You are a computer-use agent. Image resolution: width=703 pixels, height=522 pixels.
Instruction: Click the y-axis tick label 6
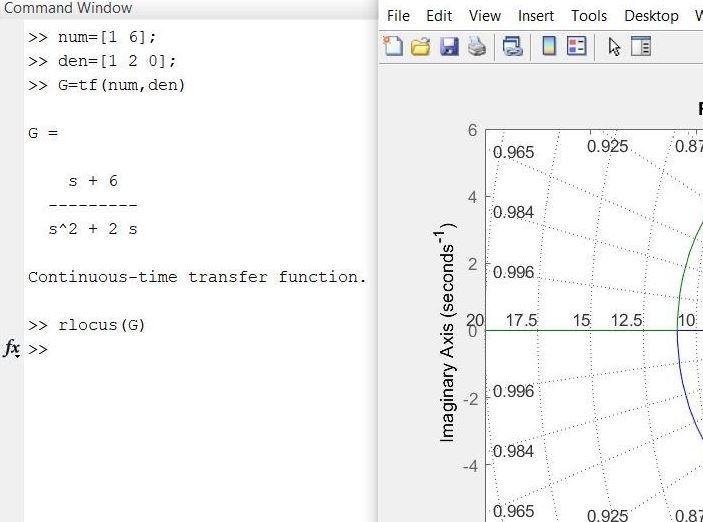tap(473, 130)
